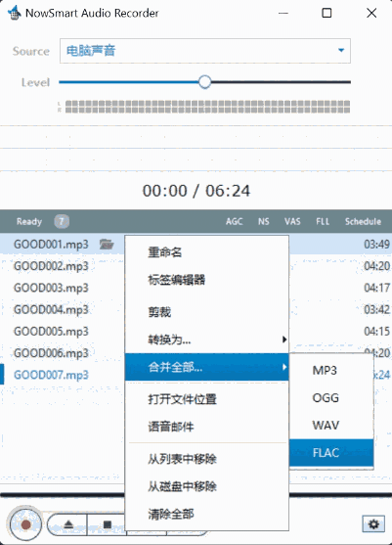Open 标签编辑器 from the context menu
Screen dimensions: 392x545
[207, 280]
